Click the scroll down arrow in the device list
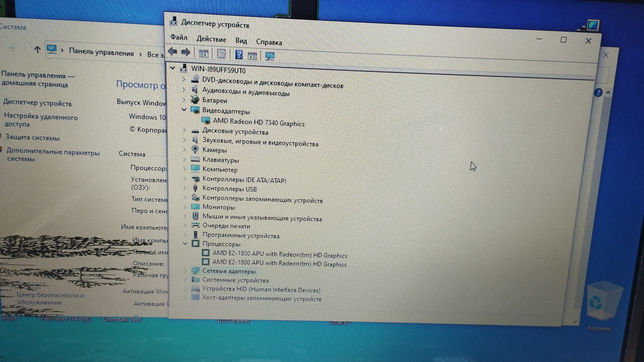 click(575, 321)
